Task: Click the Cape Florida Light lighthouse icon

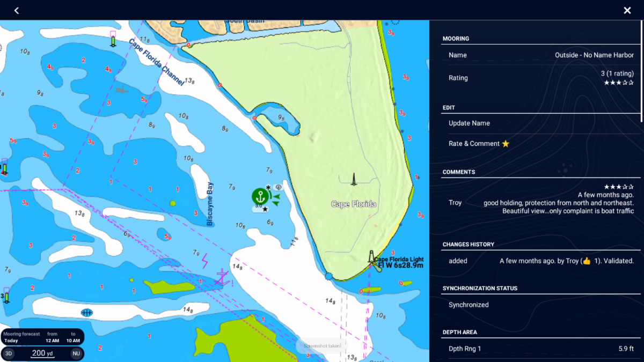Action: [371, 257]
